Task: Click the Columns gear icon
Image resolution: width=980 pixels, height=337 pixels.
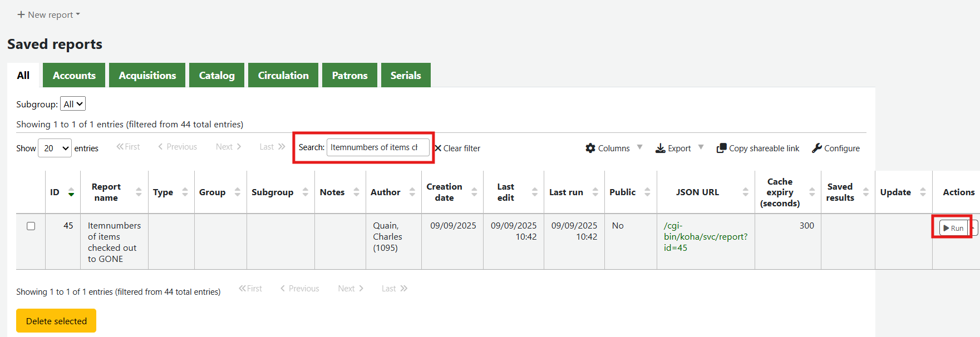Action: 590,148
